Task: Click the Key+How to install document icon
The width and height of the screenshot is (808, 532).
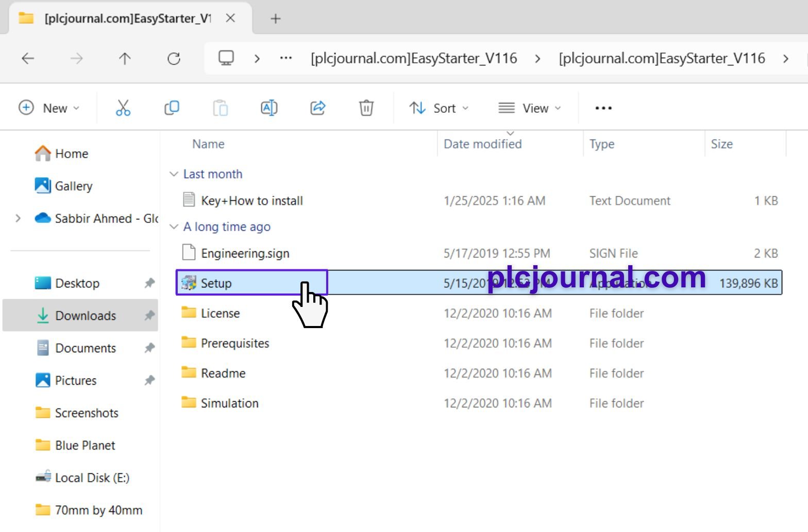Action: tap(189, 200)
